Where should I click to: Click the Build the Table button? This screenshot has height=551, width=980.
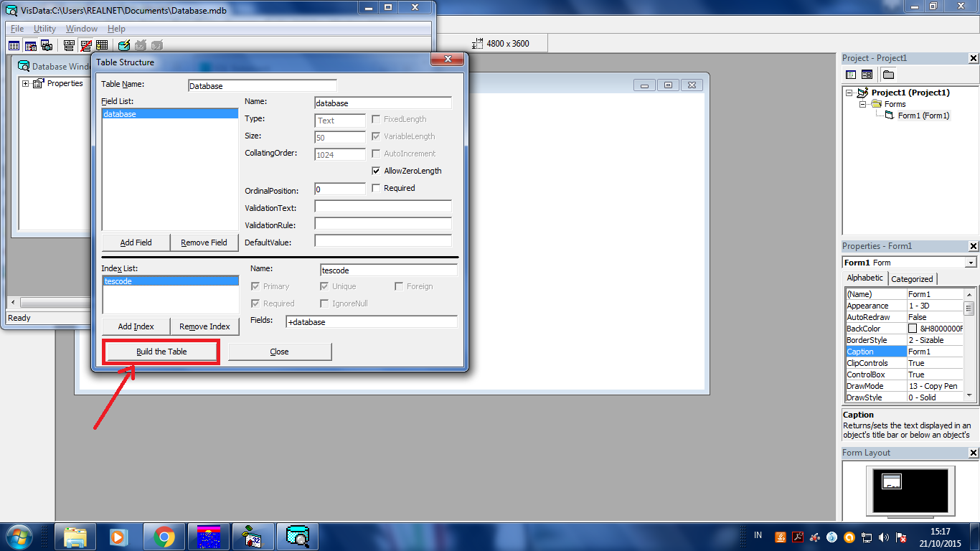pos(161,352)
